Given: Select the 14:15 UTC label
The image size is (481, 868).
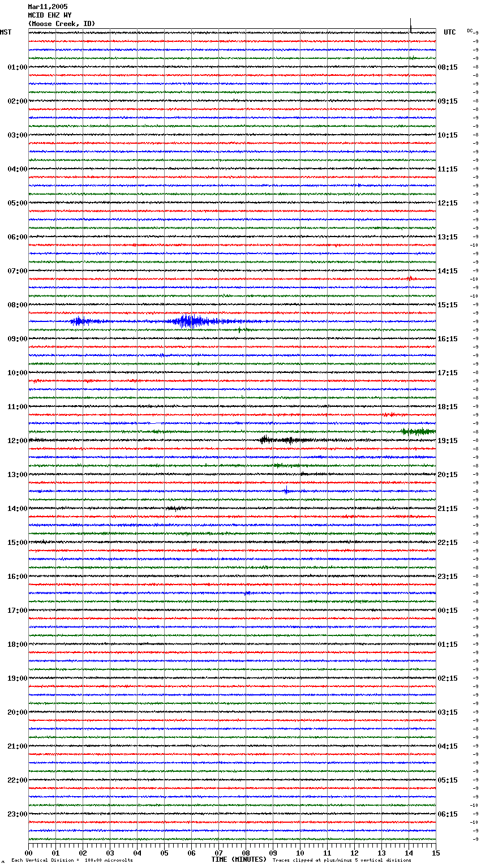Looking at the screenshot, I should [x=448, y=271].
